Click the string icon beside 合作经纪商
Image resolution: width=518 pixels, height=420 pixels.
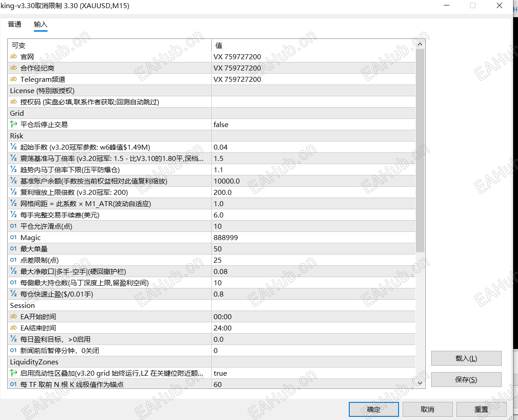point(13,68)
